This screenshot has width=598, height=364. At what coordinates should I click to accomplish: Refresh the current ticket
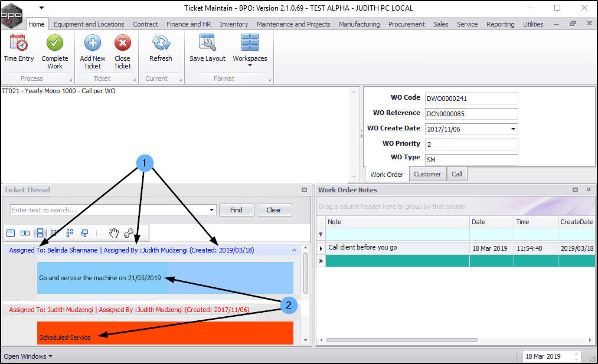coord(161,48)
